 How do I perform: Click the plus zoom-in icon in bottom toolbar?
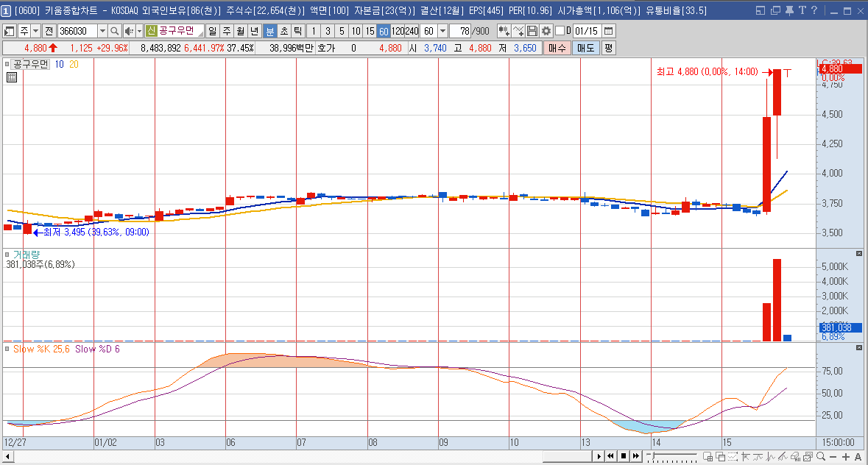tap(845, 457)
